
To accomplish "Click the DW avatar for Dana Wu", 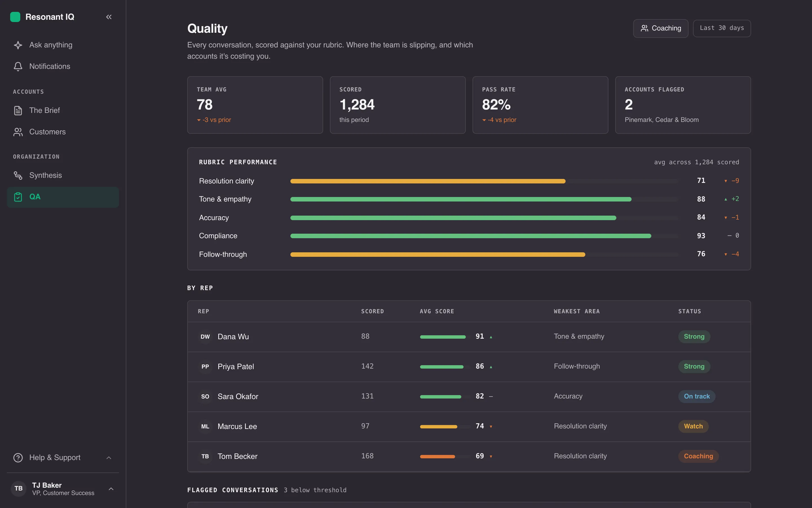I will (205, 337).
